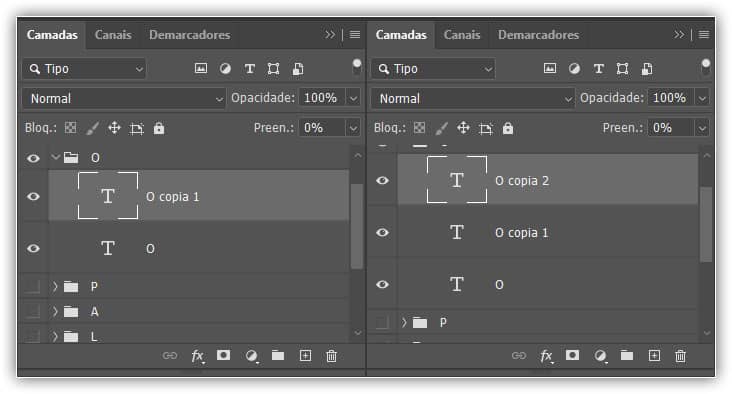Viewport: 732px width, 394px height.
Task: Click the adjustment layer filter icon in left panel
Action: point(225,69)
